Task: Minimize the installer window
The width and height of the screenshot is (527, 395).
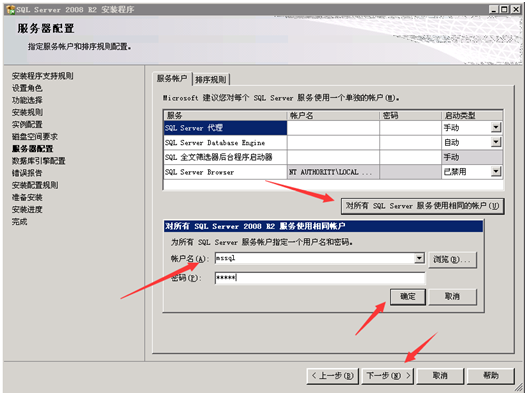Action: pos(493,9)
